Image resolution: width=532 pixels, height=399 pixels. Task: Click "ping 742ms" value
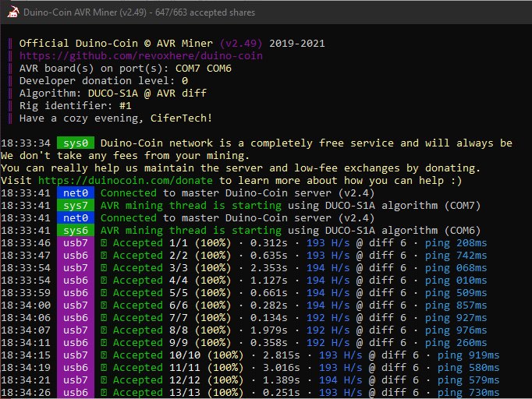click(x=456, y=256)
